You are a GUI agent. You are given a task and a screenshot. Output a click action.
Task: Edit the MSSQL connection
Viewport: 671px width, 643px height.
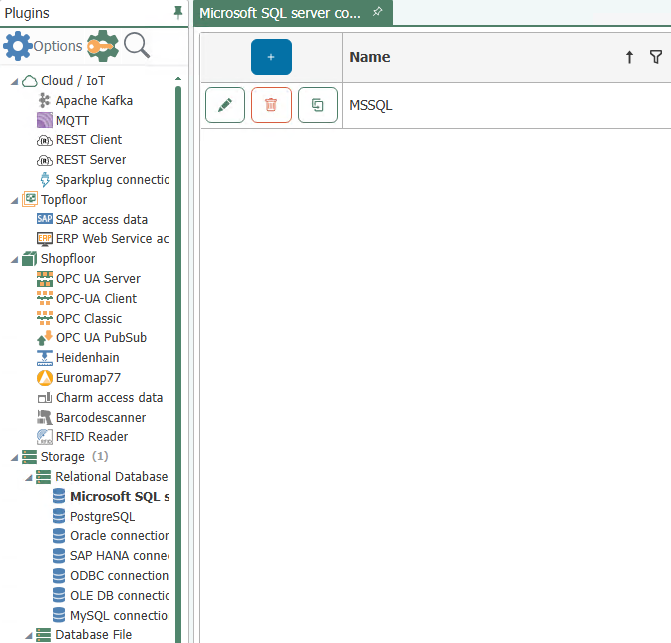click(225, 105)
